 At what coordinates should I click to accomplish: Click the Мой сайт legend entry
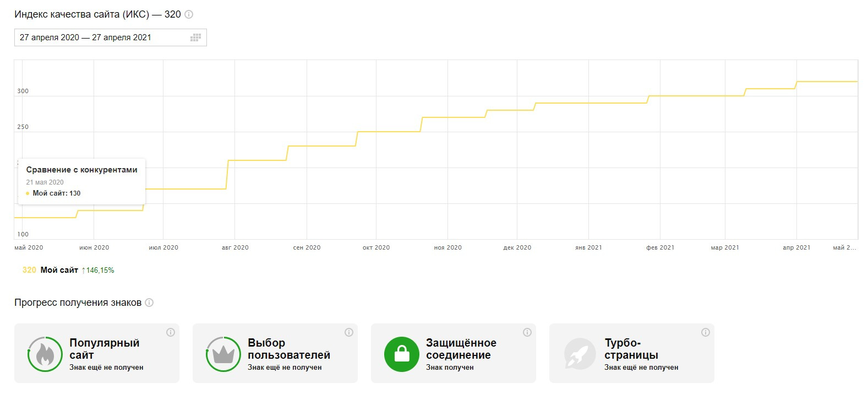(59, 270)
